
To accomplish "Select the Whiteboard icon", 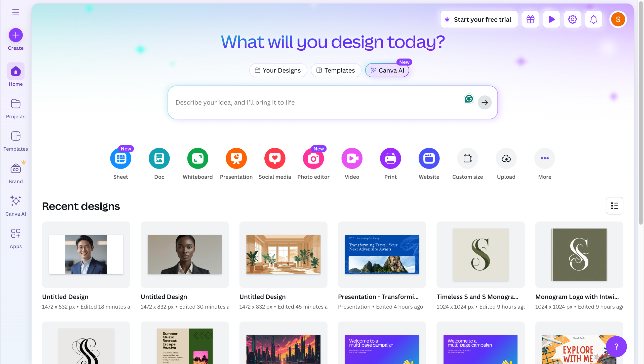I will [198, 158].
